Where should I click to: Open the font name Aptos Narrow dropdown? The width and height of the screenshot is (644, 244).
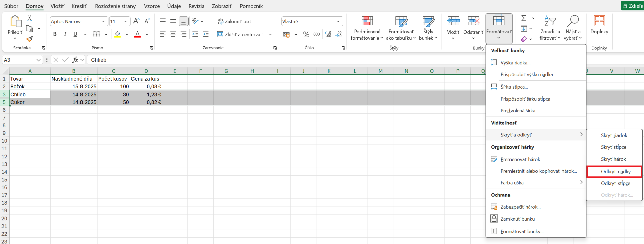(x=103, y=21)
